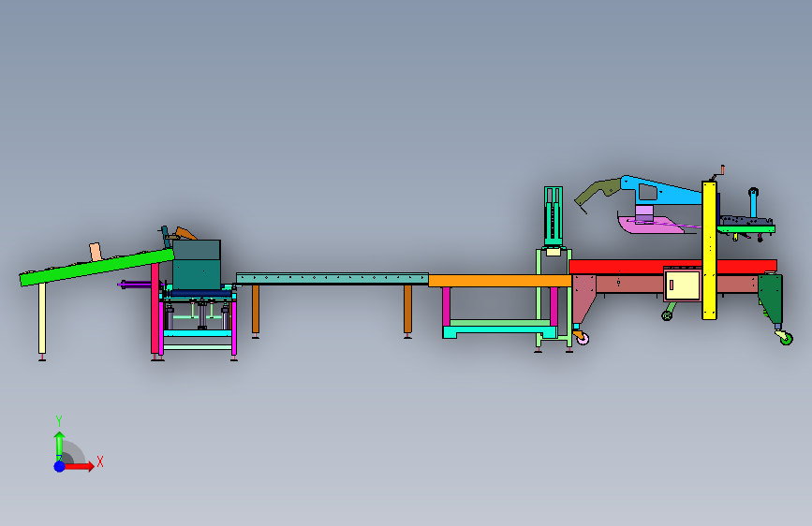Select the left brown leg of roller conveyor

coord(256,309)
